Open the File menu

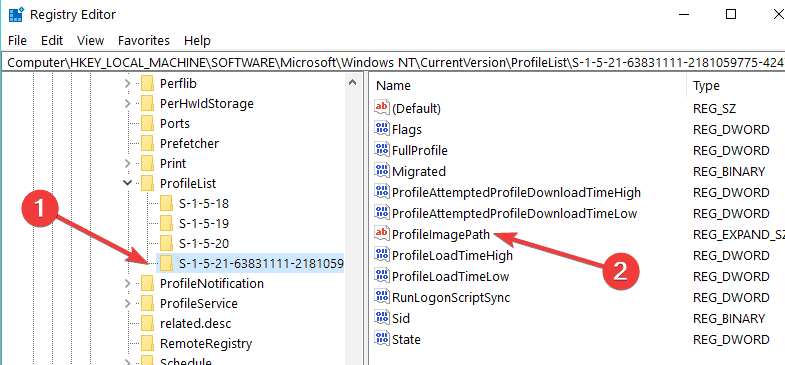pos(18,41)
